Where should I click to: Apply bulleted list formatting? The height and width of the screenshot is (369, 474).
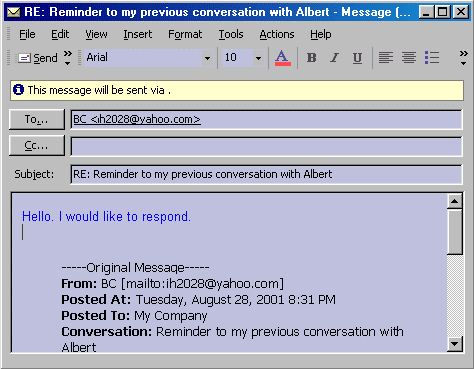pyautogui.click(x=432, y=58)
